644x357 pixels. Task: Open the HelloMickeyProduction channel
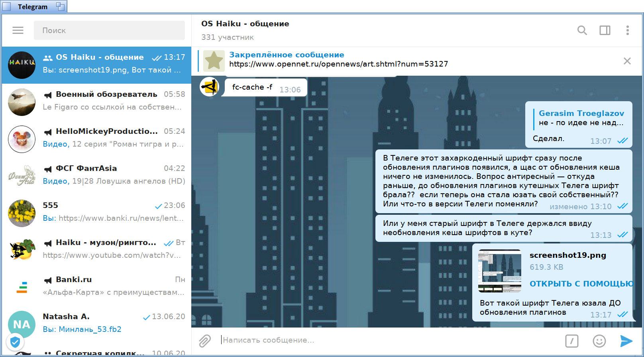96,139
